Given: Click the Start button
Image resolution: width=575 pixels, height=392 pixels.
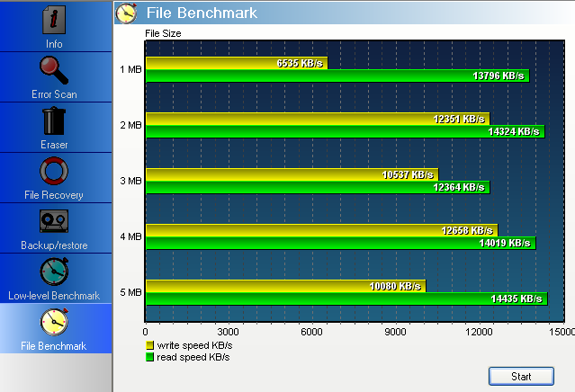Looking at the screenshot, I should [x=521, y=376].
